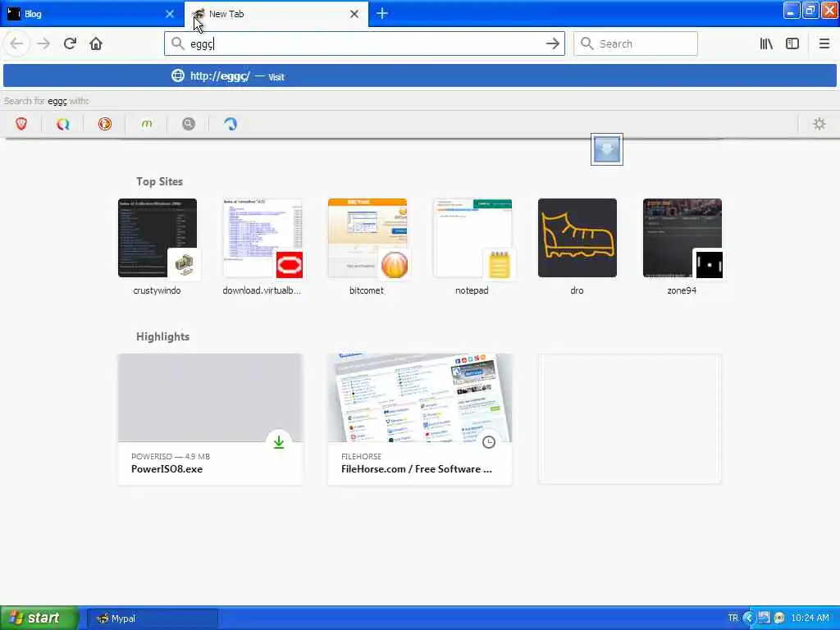Click the magnifier icon in the address bar
Viewport: 840px width, 630px height.
177,44
